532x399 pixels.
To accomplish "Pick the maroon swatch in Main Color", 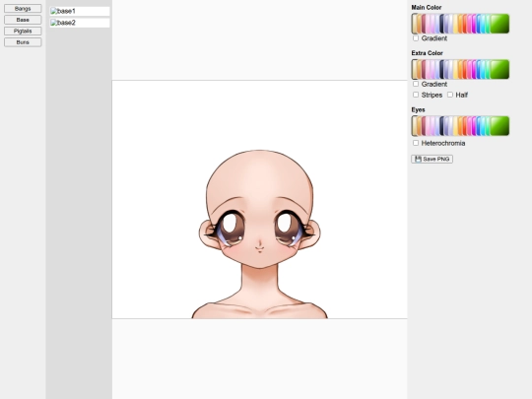I will tap(424, 24).
